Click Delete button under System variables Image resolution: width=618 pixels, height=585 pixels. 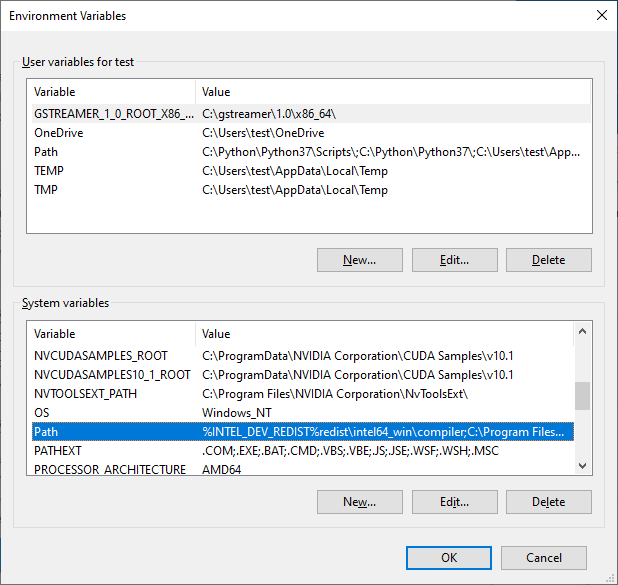click(548, 502)
